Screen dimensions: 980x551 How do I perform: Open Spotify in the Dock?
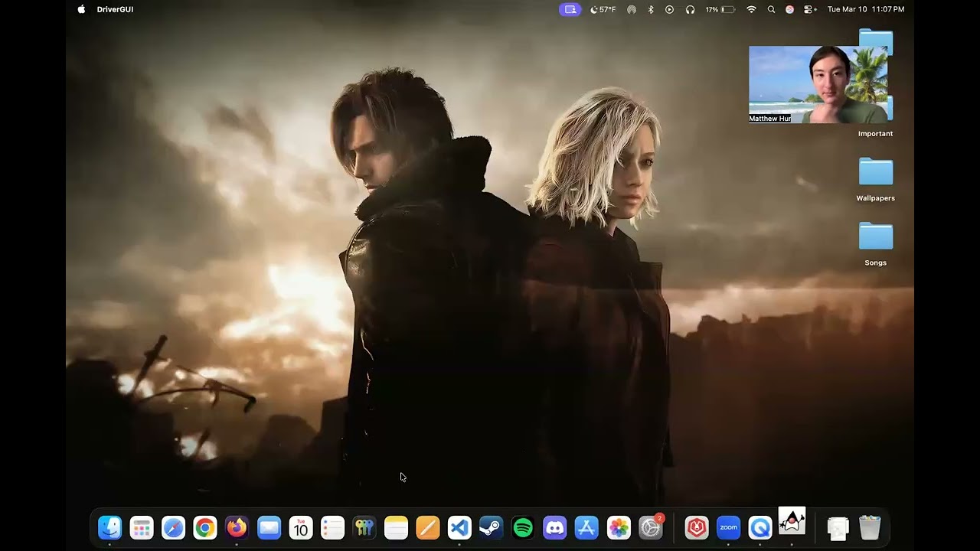pos(523,527)
